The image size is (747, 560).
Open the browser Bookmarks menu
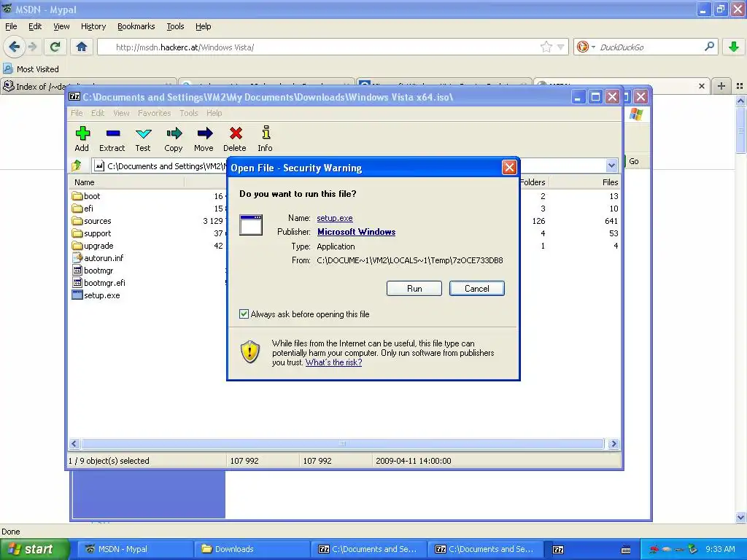pos(136,26)
